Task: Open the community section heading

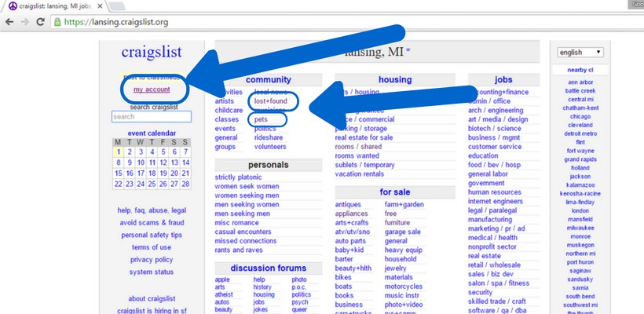Action: tap(268, 79)
